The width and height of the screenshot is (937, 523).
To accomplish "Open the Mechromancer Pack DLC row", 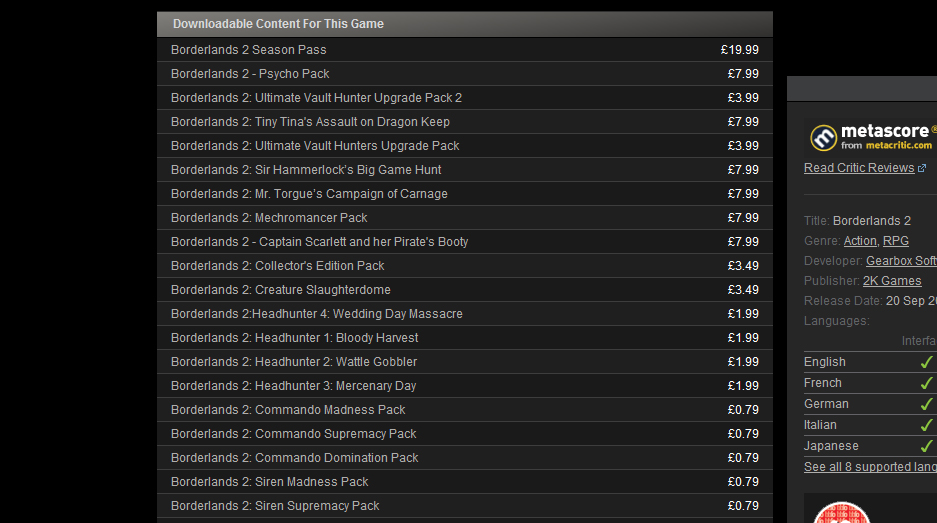I will coord(269,218).
